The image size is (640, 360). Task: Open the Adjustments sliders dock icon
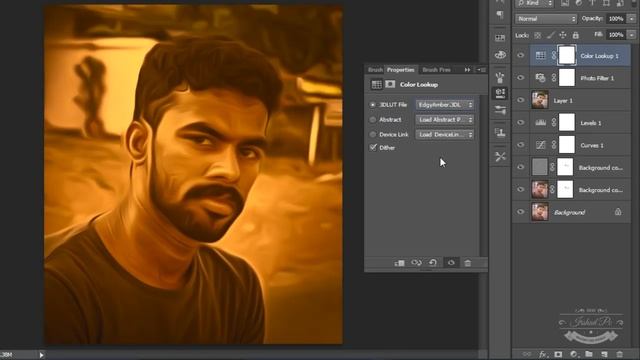(500, 110)
